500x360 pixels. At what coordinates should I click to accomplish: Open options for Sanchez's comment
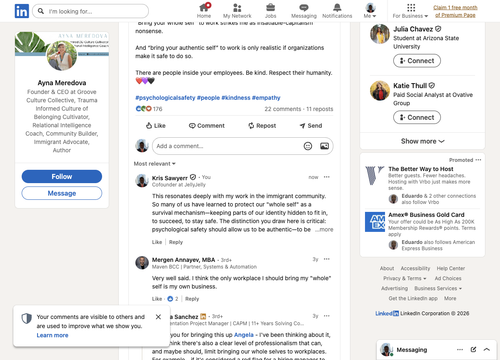327,316
